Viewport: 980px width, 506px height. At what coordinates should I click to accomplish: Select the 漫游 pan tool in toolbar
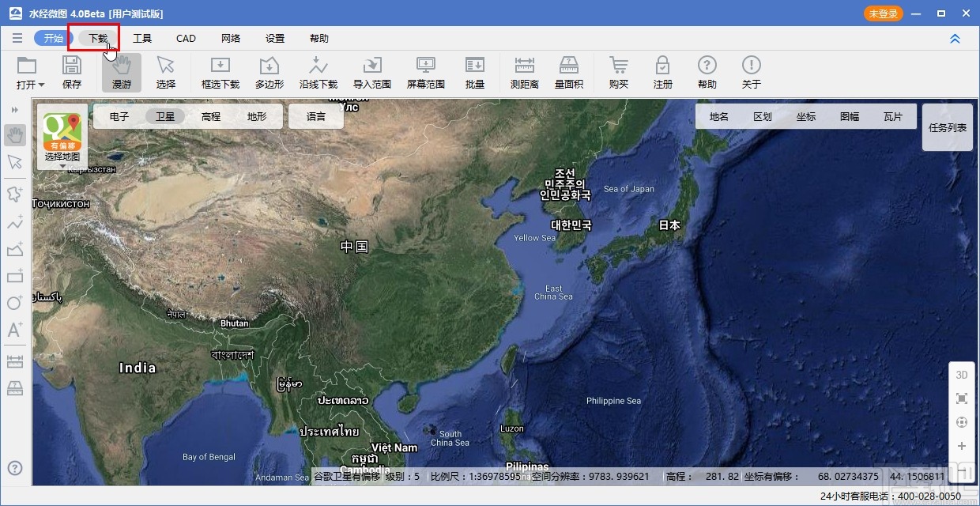(x=121, y=73)
